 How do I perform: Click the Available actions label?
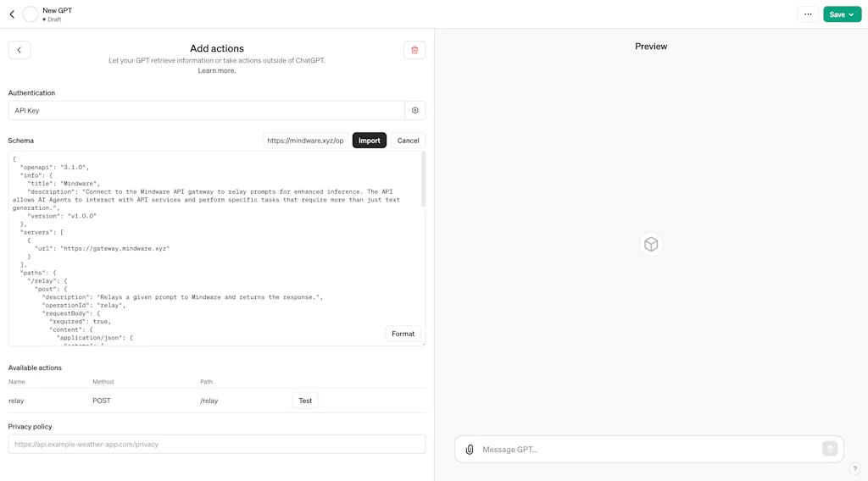35,368
